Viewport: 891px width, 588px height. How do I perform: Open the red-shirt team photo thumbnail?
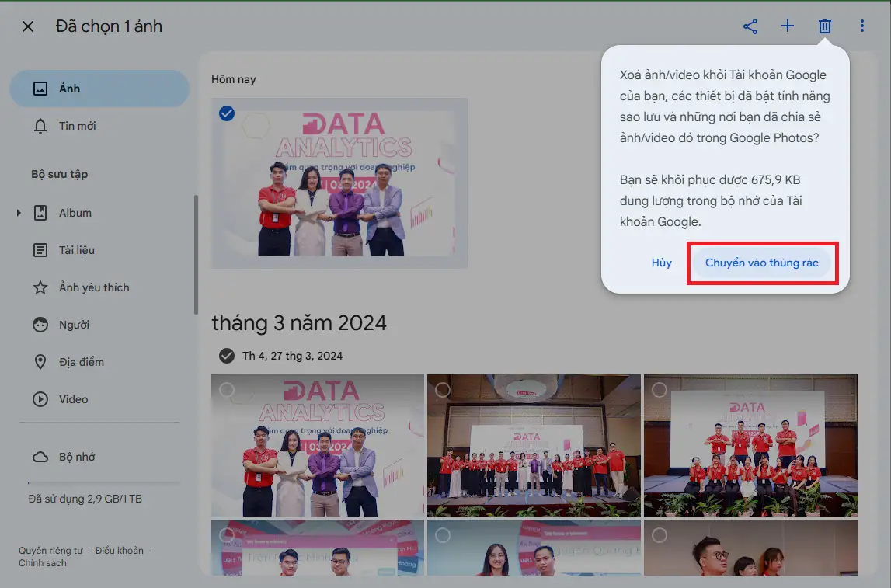[x=750, y=445]
